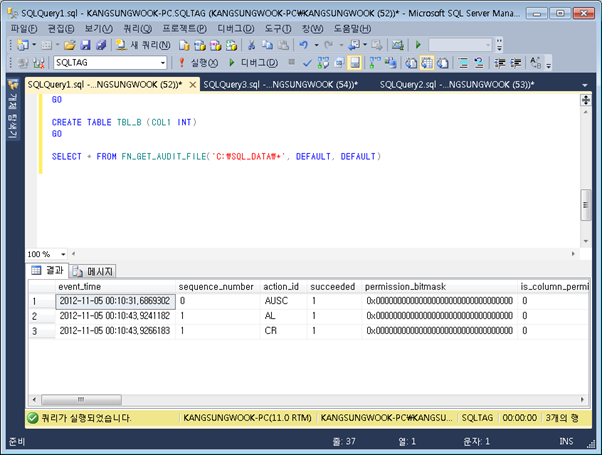
Task: Select Results to File output mode
Action: point(443,63)
